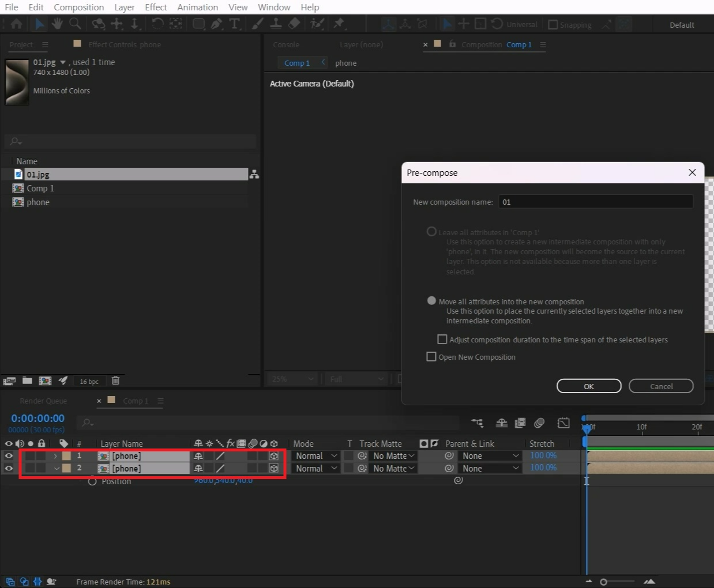Click the Interpret Footage icon in the Project panel

click(x=9, y=380)
